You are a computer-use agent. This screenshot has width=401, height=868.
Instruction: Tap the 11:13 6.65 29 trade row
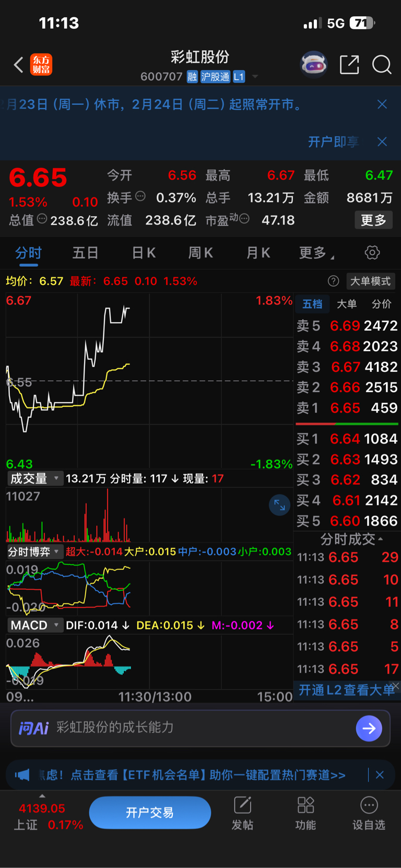coord(347,558)
